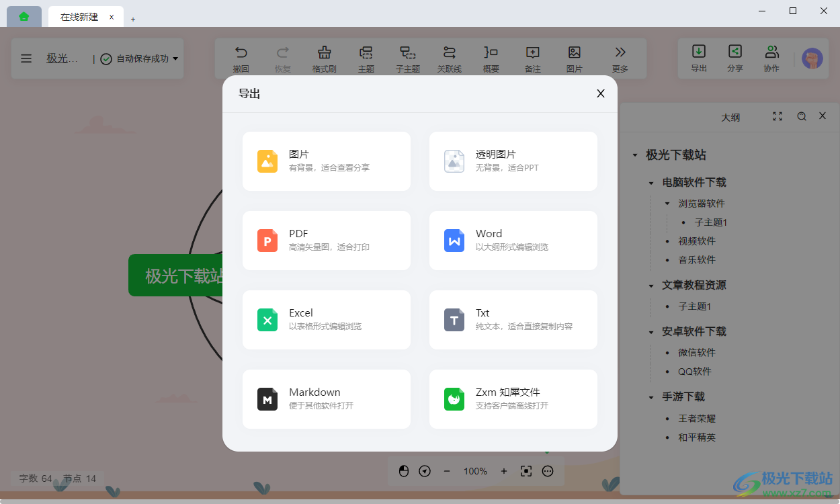This screenshot has width=840, height=504.
Task: Choose Word export option
Action: (513, 241)
